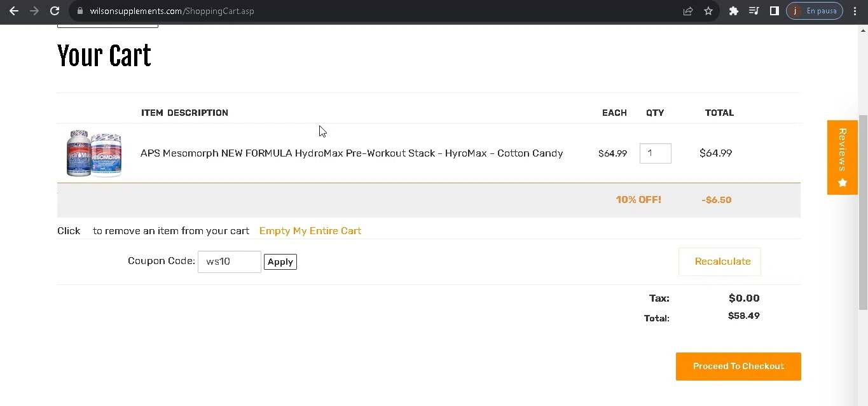
Task: Click the $58.49 total amount
Action: pos(744,316)
